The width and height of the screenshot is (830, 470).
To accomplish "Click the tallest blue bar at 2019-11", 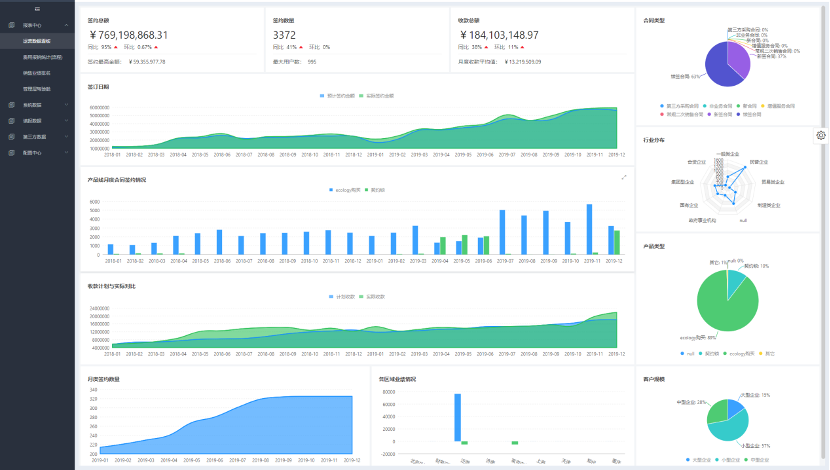I will pos(590,230).
